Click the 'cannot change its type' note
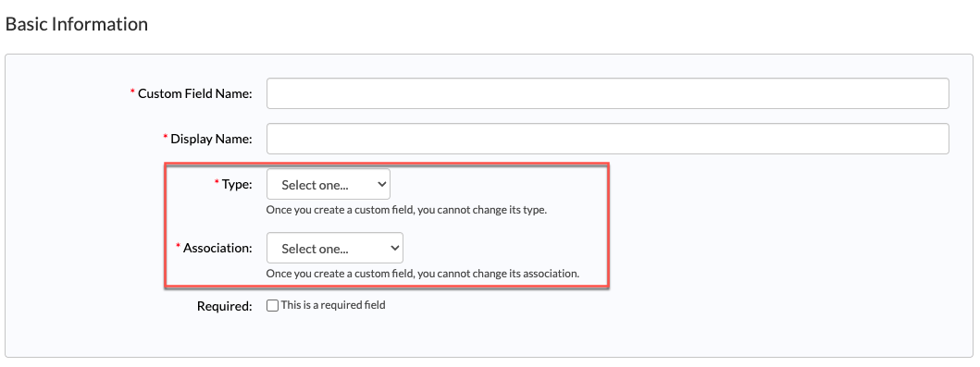The image size is (980, 367). 406,210
